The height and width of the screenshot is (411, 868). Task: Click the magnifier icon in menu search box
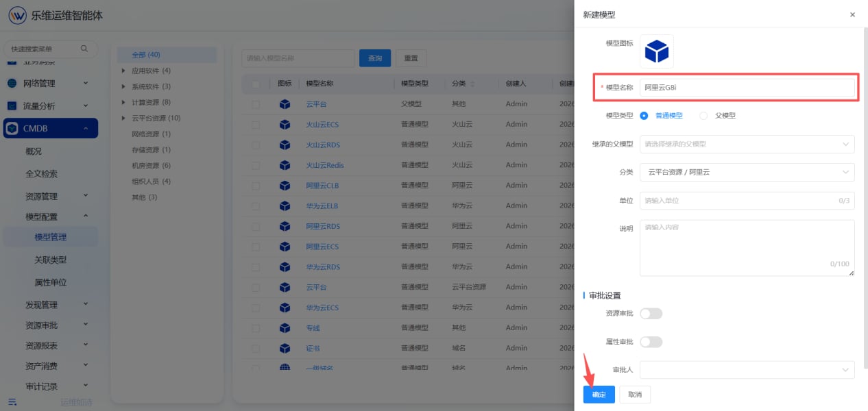pyautogui.click(x=84, y=49)
